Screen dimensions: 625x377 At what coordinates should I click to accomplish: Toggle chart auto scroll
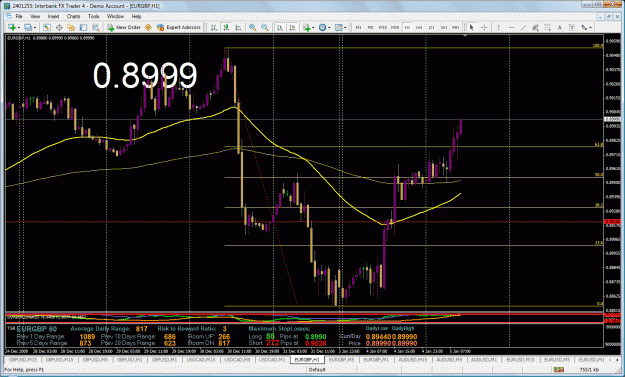(x=280, y=27)
